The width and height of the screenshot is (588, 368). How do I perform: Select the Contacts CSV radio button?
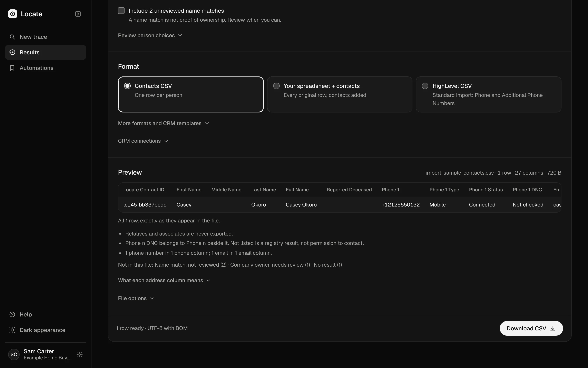pos(127,86)
